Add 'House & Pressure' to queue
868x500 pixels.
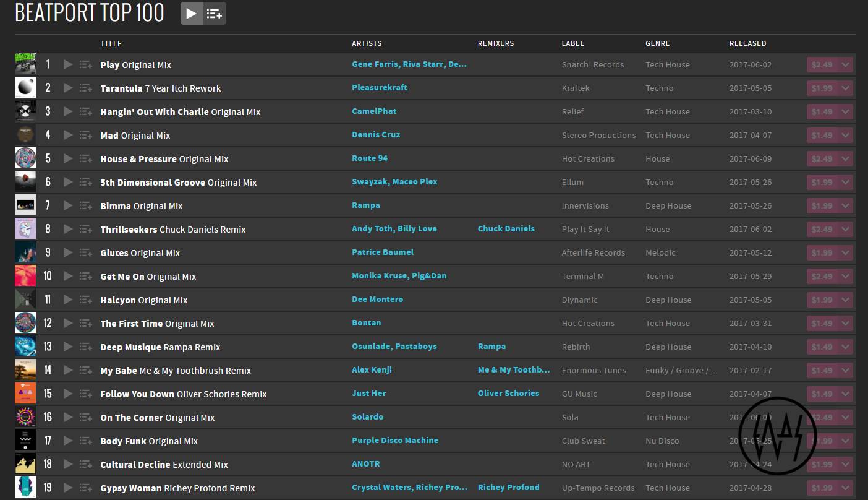point(85,158)
